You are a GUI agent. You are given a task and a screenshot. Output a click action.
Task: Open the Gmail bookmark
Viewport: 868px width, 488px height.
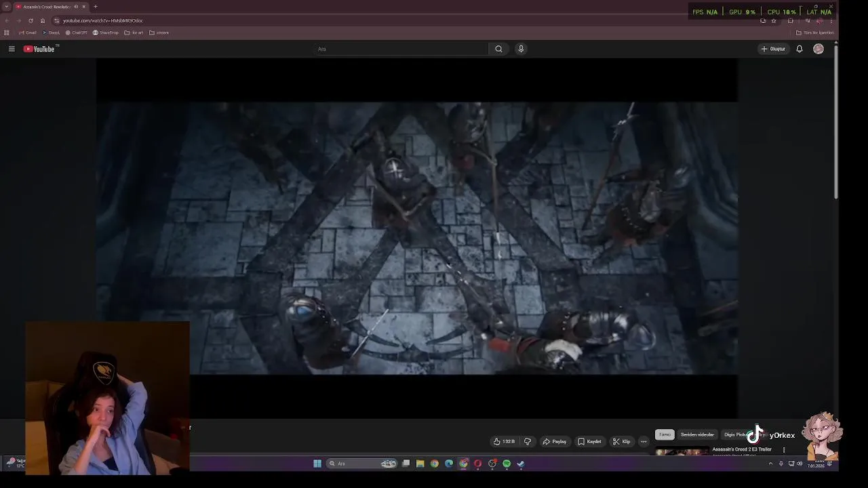click(28, 33)
